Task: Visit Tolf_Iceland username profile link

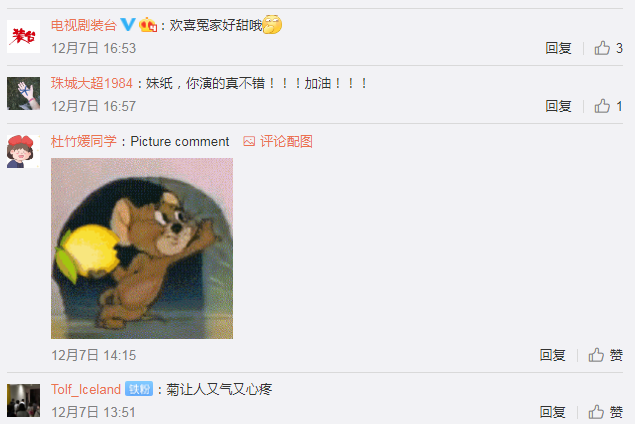Action: pos(86,389)
